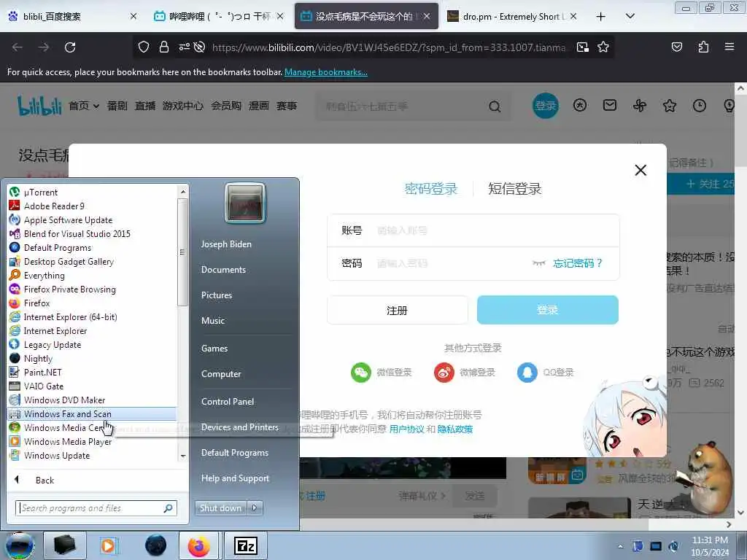Viewport: 747px width, 560px height.
Task: Switch to the dro.pm browser tab
Action: (512, 16)
